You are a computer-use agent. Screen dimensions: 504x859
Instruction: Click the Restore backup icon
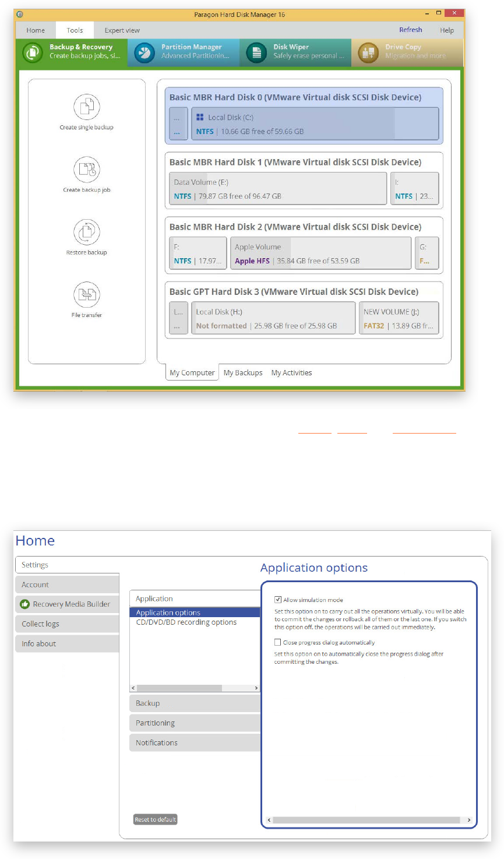pos(86,232)
